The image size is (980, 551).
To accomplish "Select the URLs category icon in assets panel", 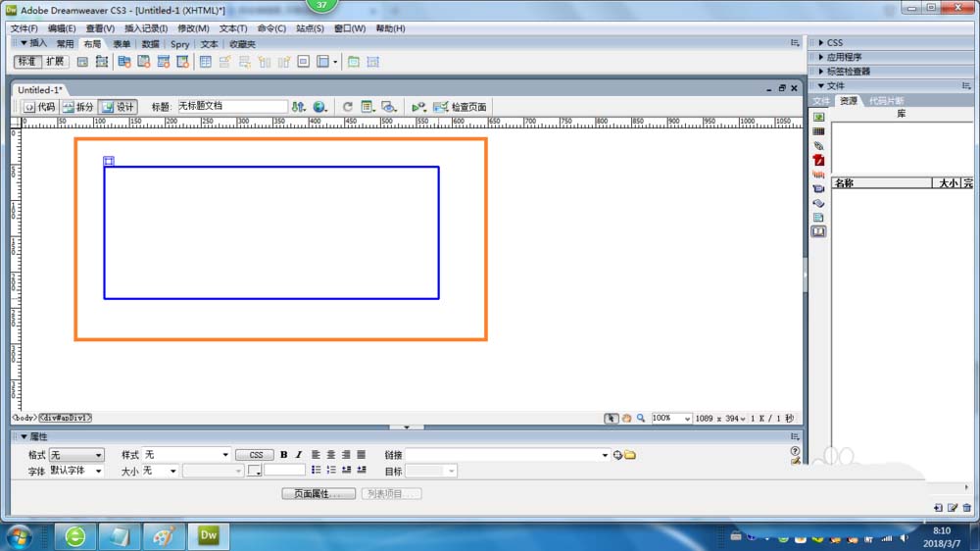I will 818,146.
